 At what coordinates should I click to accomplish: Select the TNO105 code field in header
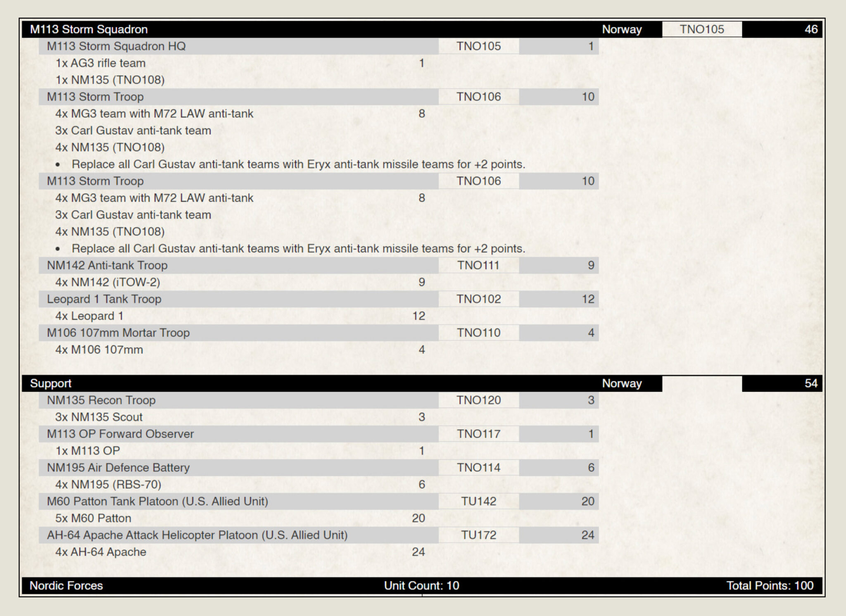701,29
